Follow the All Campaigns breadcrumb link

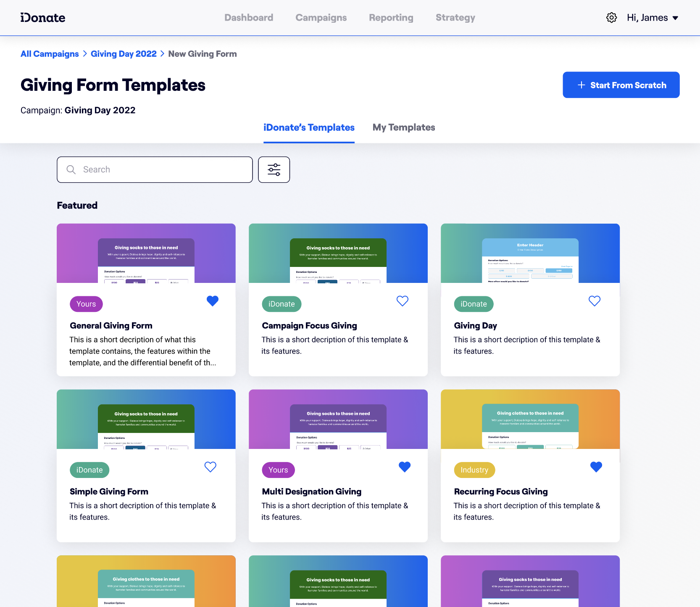point(50,54)
